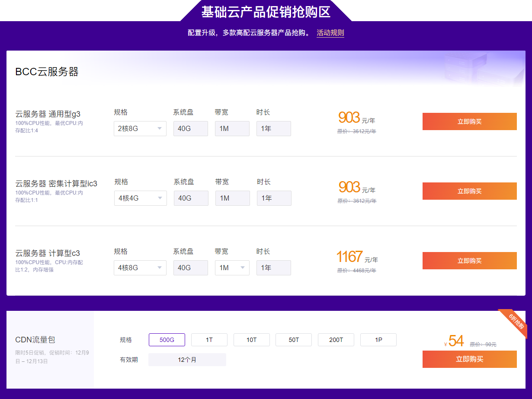Select the 1P CDN package option
532x399 pixels.
click(378, 340)
